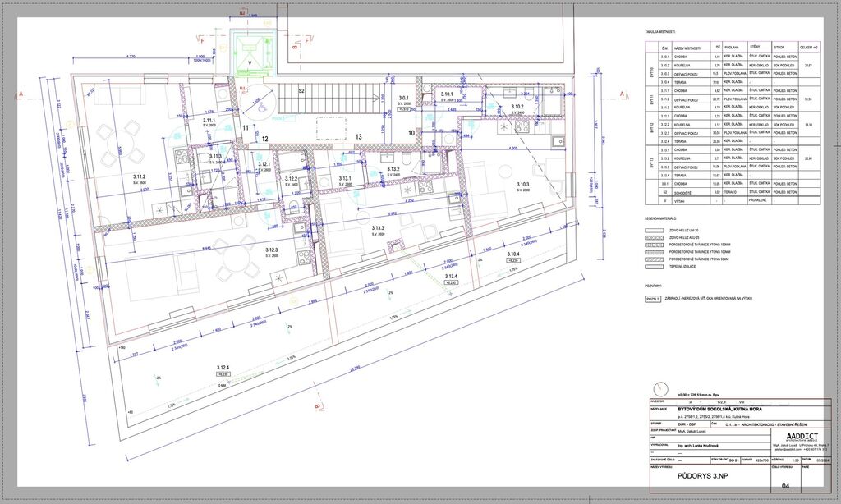Select the terrace label 3.12.4

point(223,368)
